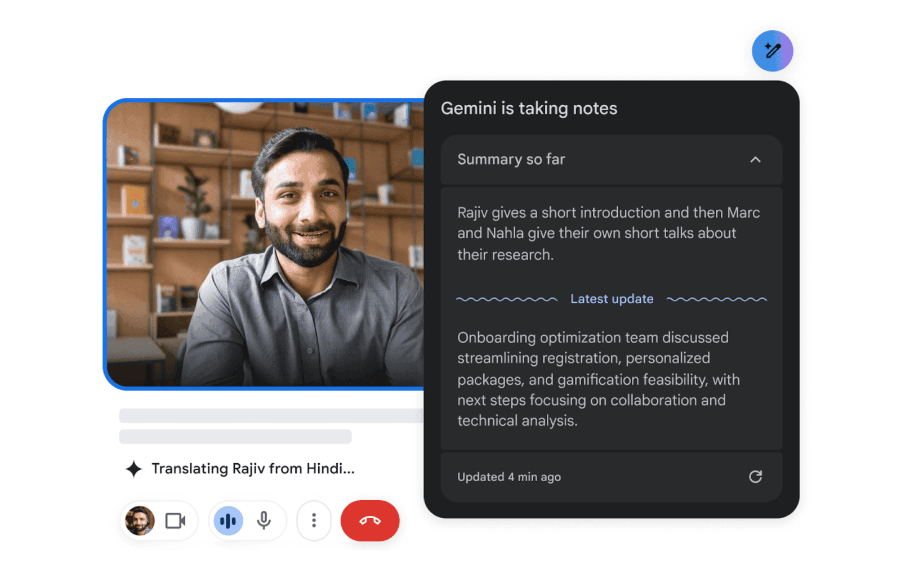Click the Onboarding optimization team paragraph
Screen dimensions: 901x588
tap(599, 379)
